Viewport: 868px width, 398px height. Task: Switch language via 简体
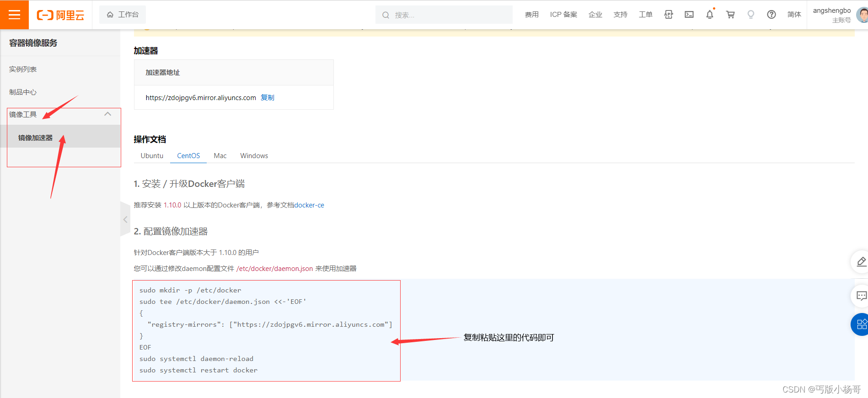click(x=794, y=15)
